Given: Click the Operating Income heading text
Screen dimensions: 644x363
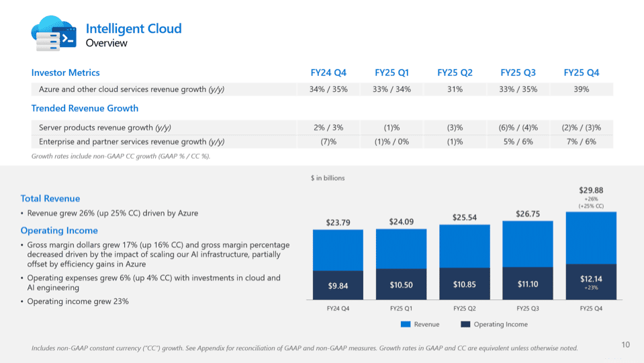Looking at the screenshot, I should click(x=59, y=231).
